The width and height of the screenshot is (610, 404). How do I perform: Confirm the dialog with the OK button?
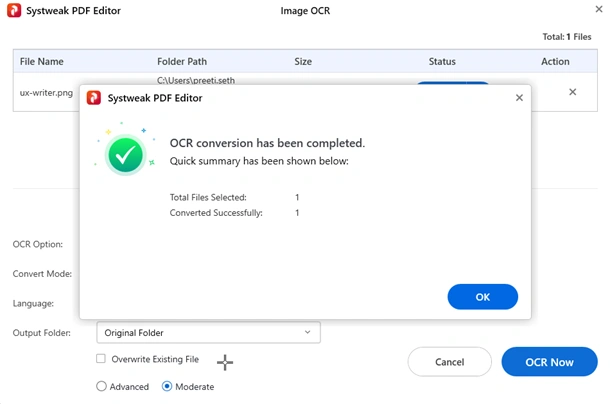point(482,297)
